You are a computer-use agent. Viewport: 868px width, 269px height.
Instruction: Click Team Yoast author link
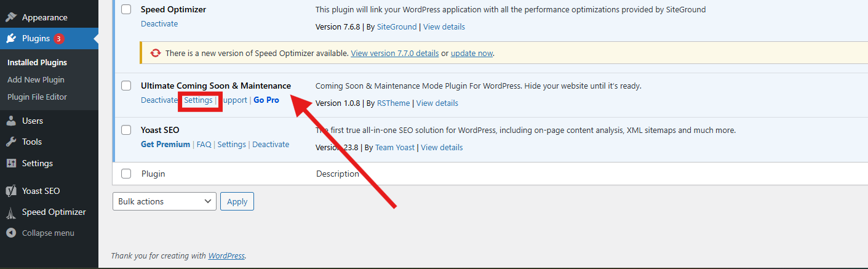(395, 147)
